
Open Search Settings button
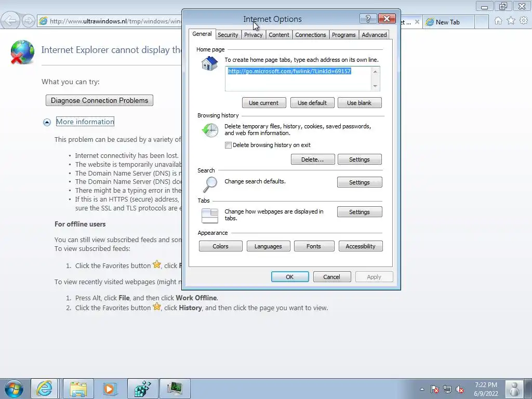click(x=360, y=182)
